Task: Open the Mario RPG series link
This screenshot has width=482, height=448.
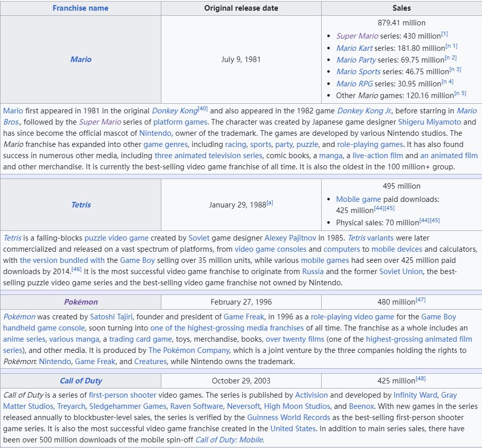Action: 354,83
